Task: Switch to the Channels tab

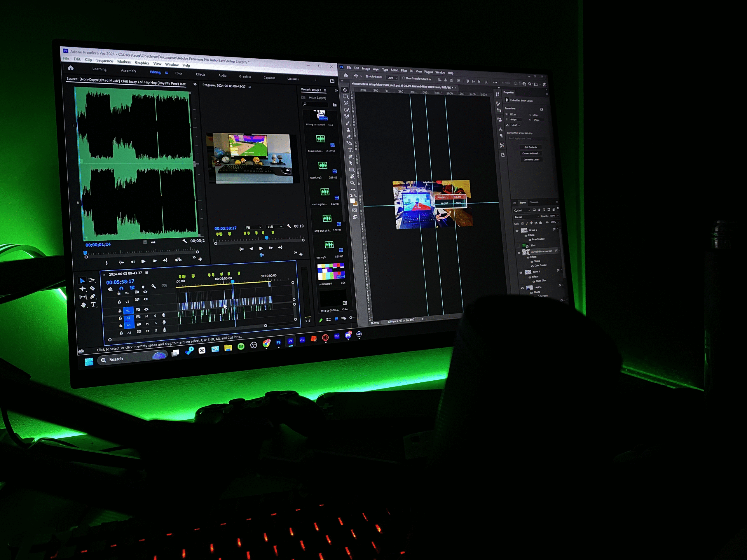Action: point(534,202)
